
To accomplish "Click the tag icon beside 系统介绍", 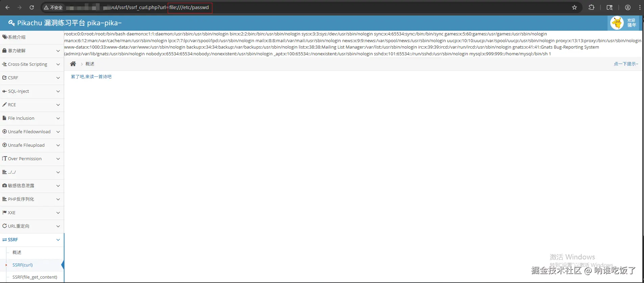I will (x=5, y=37).
